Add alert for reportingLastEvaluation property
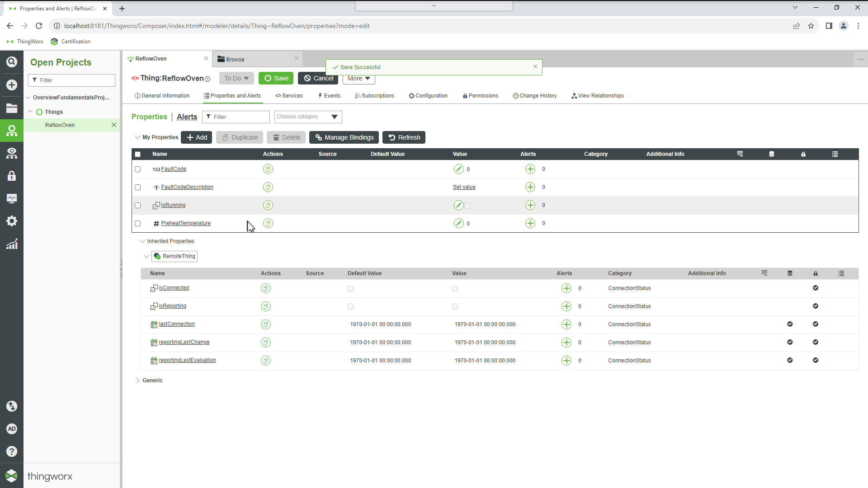This screenshot has width=868, height=488. point(566,361)
